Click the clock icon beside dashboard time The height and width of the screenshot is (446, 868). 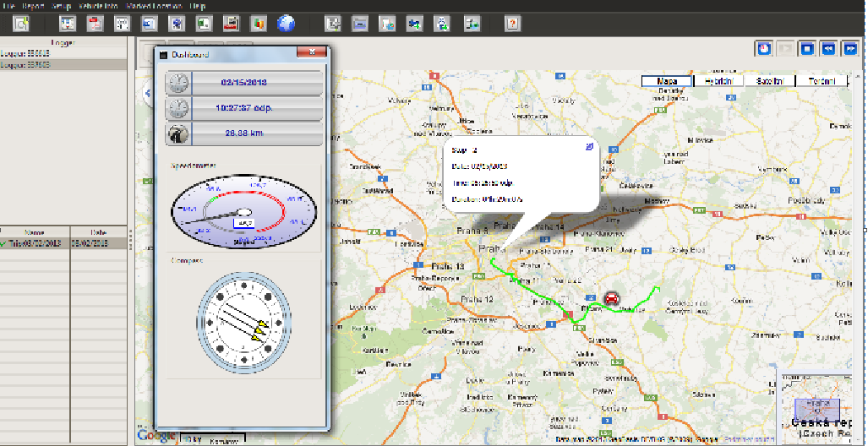click(178, 108)
